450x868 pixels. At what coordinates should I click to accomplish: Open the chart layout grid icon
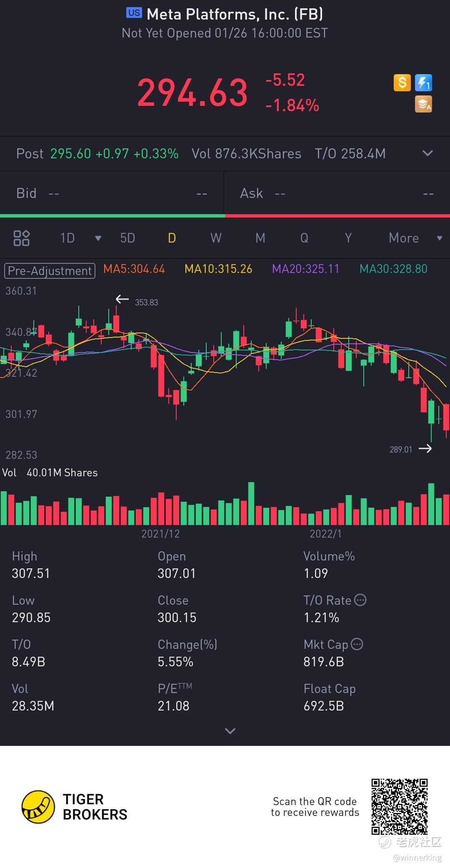tap(22, 238)
